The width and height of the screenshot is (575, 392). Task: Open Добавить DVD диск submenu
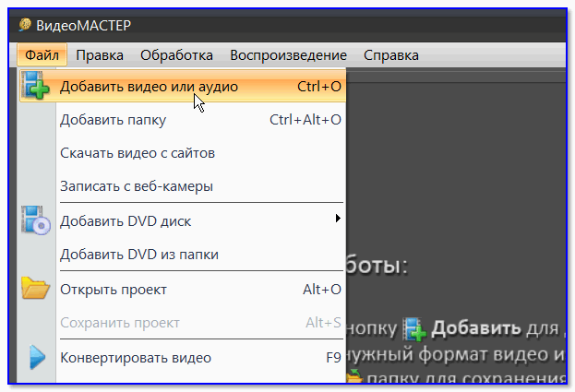click(x=183, y=221)
